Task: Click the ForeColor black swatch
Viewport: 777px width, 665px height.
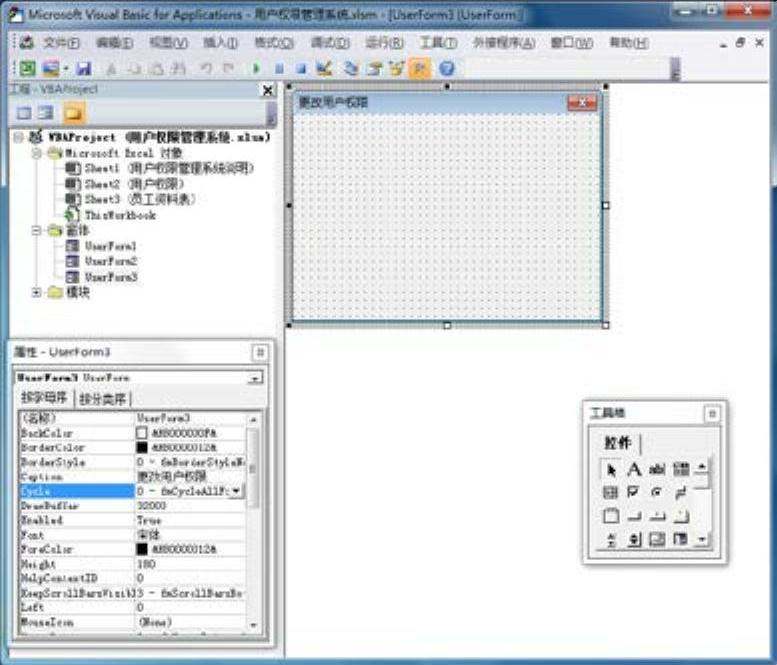Action: pos(142,549)
